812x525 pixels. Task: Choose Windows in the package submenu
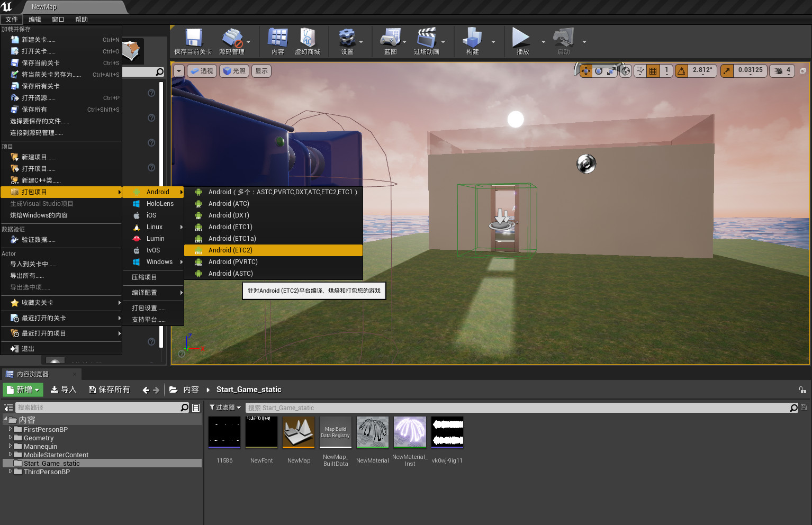click(x=159, y=262)
